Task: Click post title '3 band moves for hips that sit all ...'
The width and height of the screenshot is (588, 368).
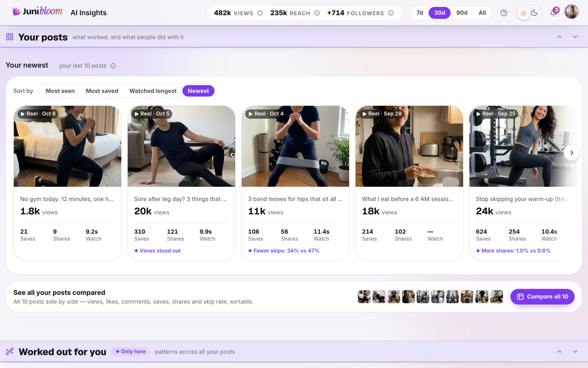Action: 295,199
